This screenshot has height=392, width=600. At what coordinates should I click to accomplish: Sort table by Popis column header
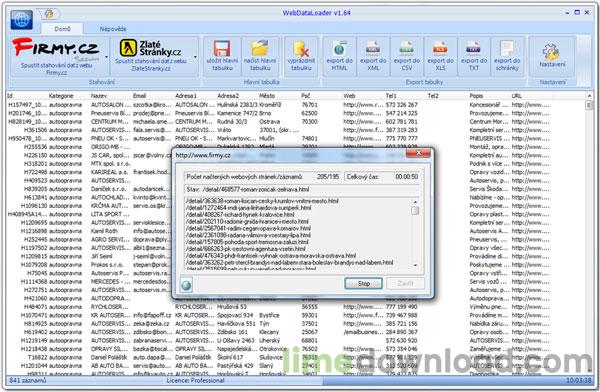[x=490, y=96]
